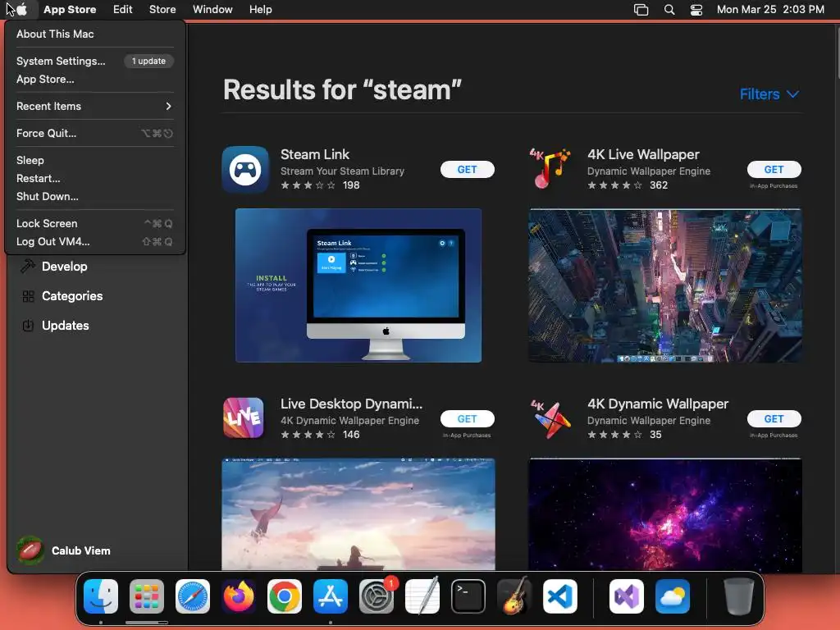Launch Google Chrome from the dock
Viewport: 840px width, 630px height.
pos(285,596)
